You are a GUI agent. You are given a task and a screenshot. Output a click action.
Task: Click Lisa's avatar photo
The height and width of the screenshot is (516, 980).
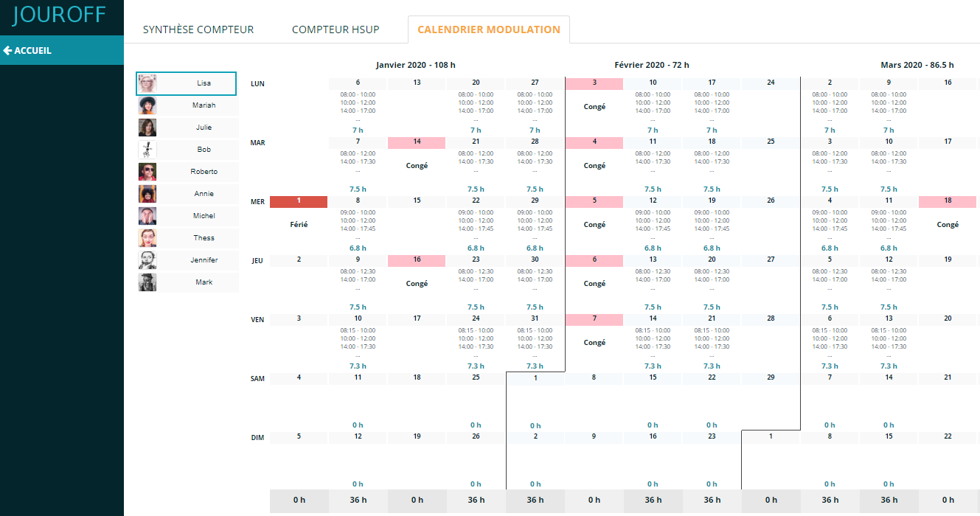point(147,83)
